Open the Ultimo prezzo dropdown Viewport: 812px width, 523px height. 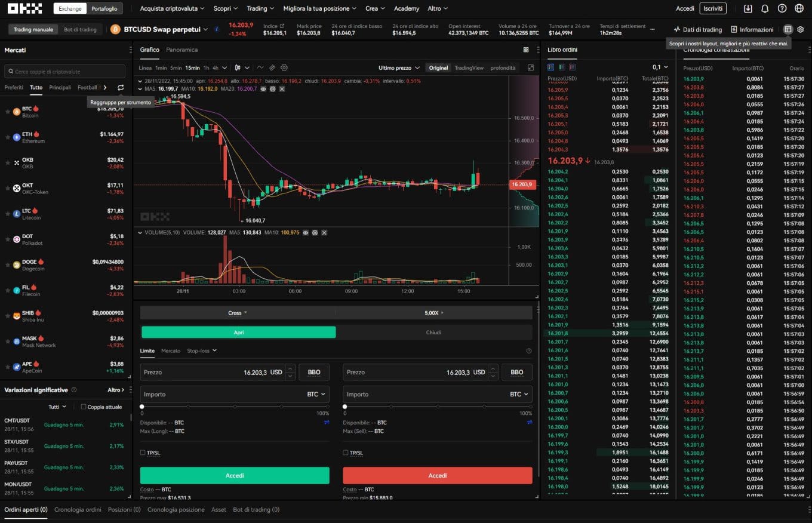point(399,67)
